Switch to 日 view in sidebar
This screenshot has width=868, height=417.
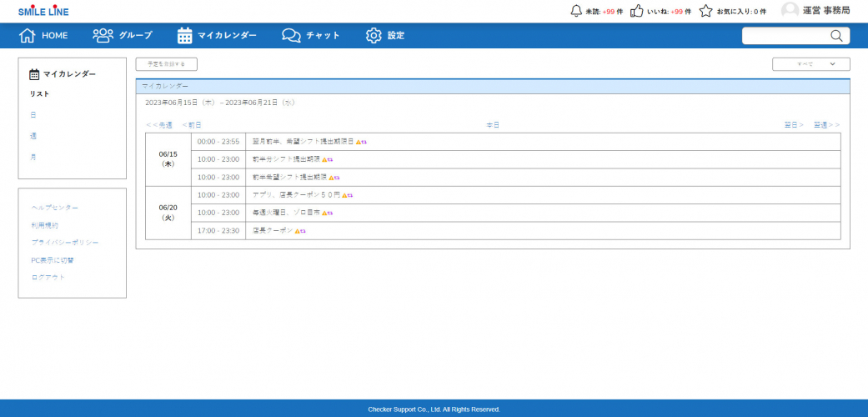(33, 115)
